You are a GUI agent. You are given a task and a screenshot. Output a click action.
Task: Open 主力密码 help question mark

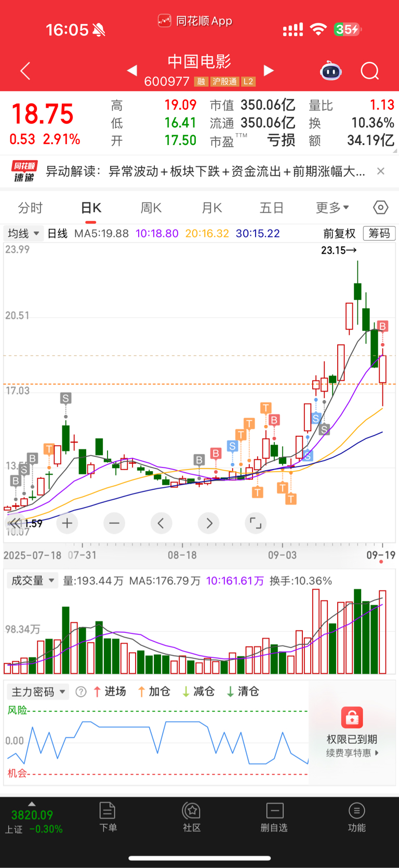click(81, 692)
